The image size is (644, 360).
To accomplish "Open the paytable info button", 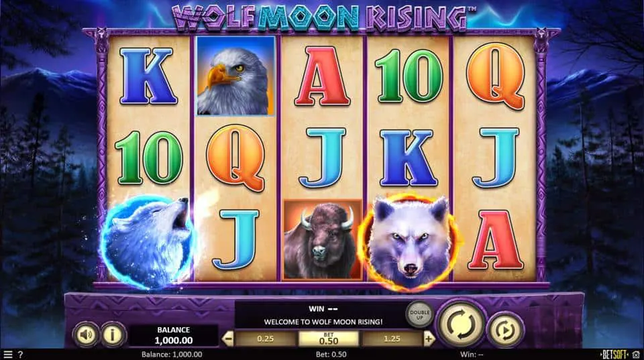I will click(x=113, y=335).
